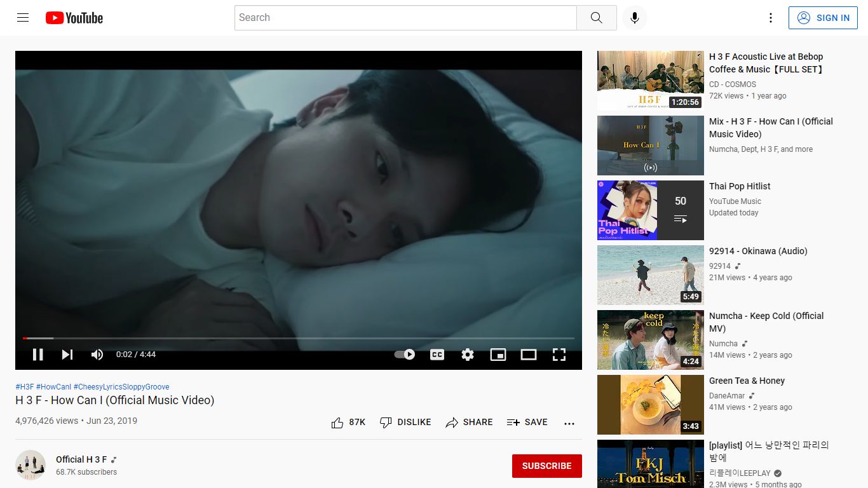Open more actions ellipsis below video

coord(569,423)
